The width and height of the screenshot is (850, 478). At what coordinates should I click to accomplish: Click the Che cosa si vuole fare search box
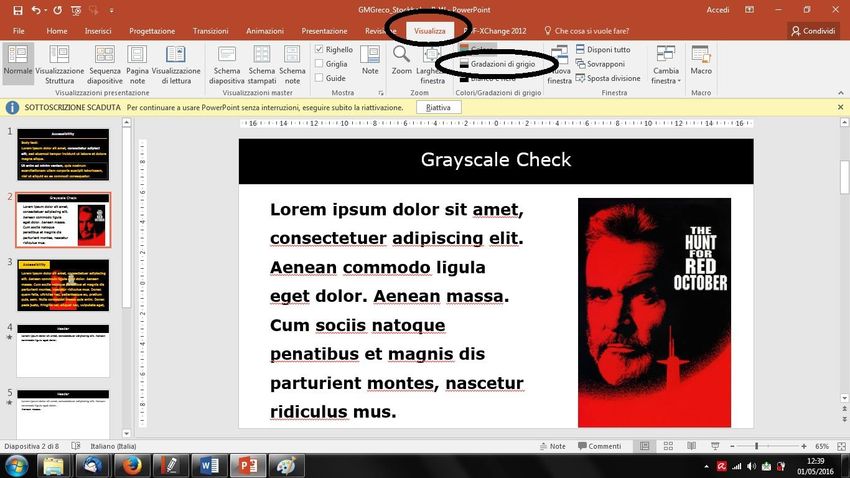pyautogui.click(x=587, y=31)
